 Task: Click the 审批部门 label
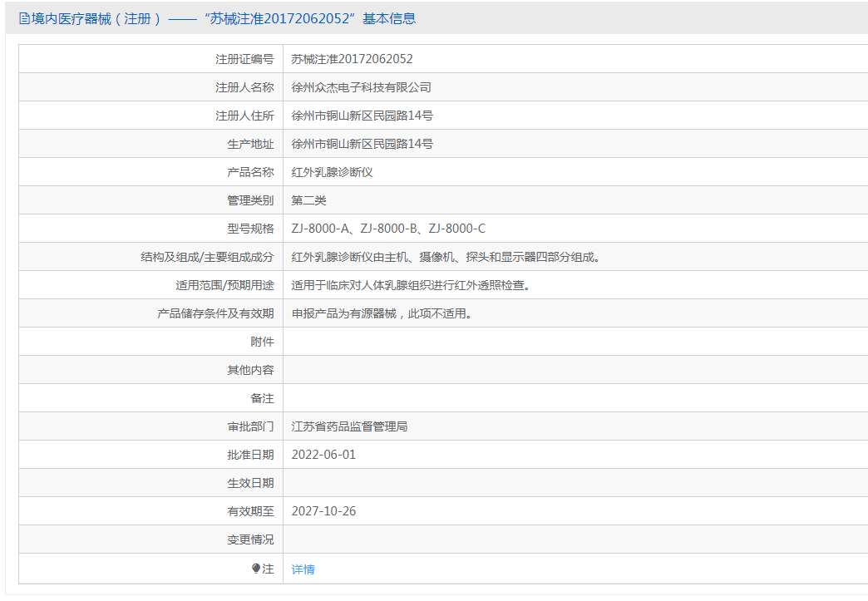pyautogui.click(x=250, y=426)
